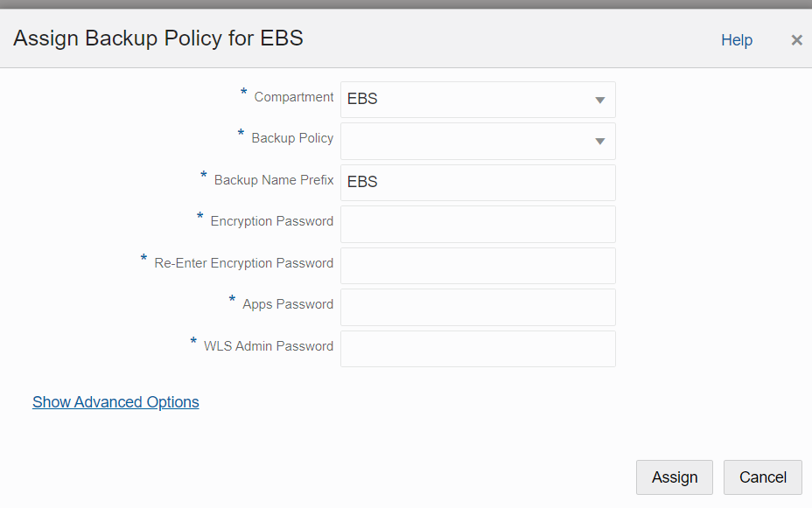Click the Compartment label text
The width and height of the screenshot is (812, 508).
pyautogui.click(x=294, y=97)
